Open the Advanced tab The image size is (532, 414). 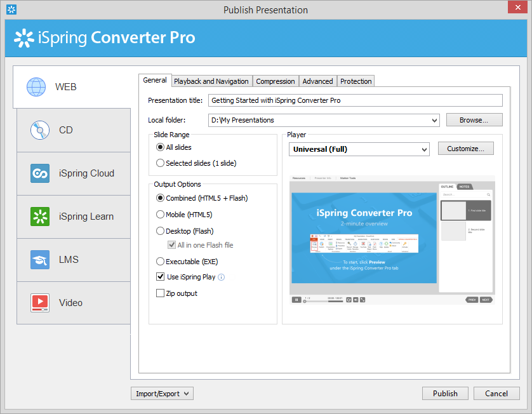point(317,81)
